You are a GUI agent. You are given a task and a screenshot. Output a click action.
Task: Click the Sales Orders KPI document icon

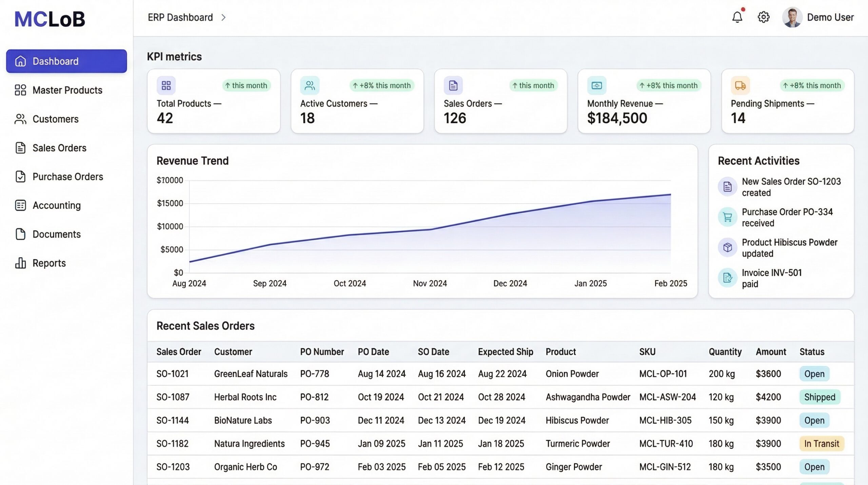click(453, 85)
